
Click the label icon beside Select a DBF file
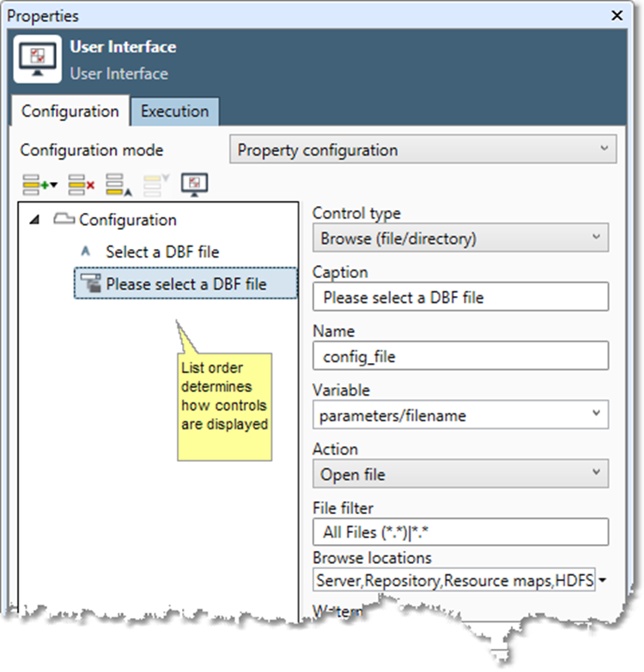tap(84, 252)
